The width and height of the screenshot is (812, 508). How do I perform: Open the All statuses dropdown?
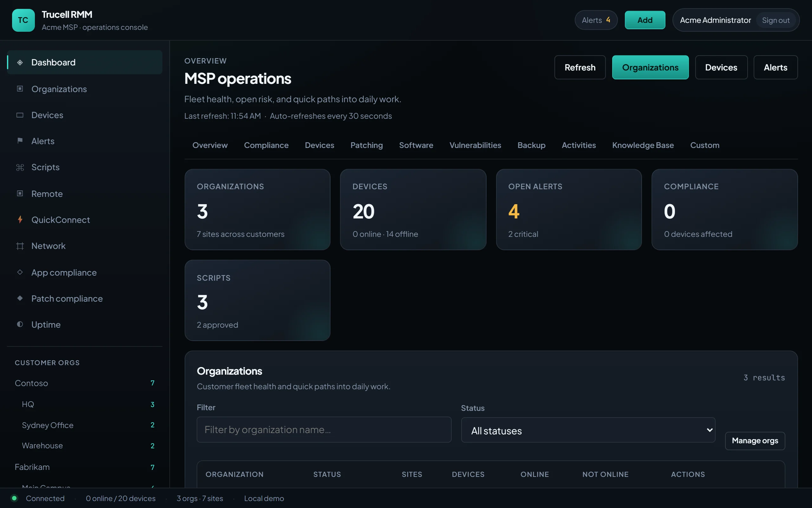tap(588, 430)
